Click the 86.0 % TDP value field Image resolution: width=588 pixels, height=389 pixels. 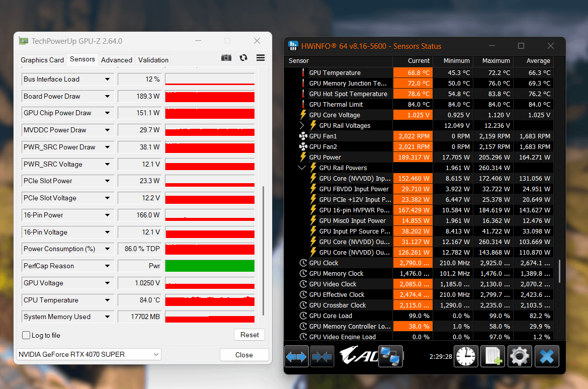coord(139,249)
